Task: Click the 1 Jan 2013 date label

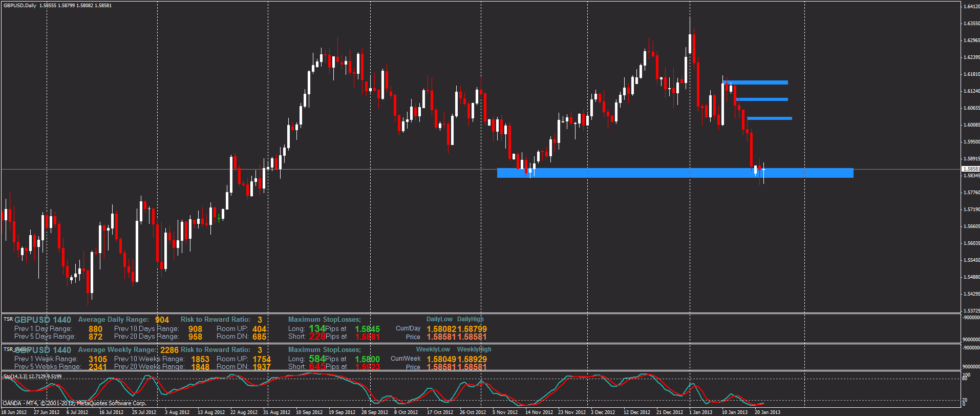Action: point(700,412)
